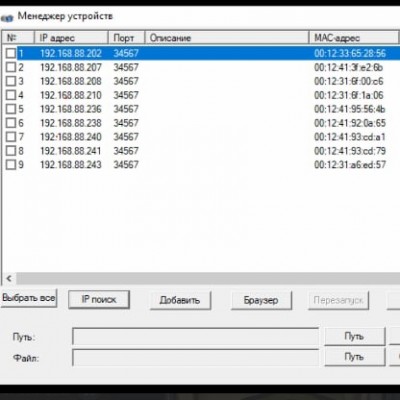The height and width of the screenshot is (400, 400).
Task: Open the Браузер button
Action: pos(261,300)
